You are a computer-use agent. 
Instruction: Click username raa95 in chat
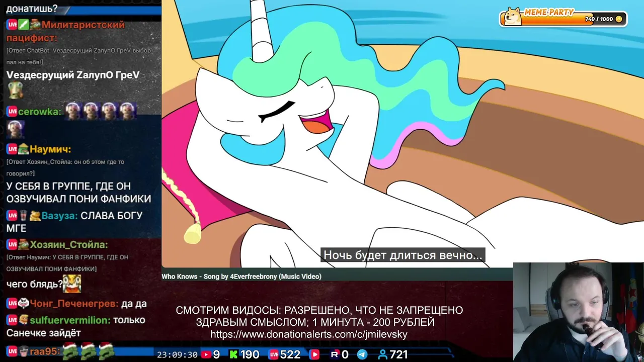click(45, 350)
